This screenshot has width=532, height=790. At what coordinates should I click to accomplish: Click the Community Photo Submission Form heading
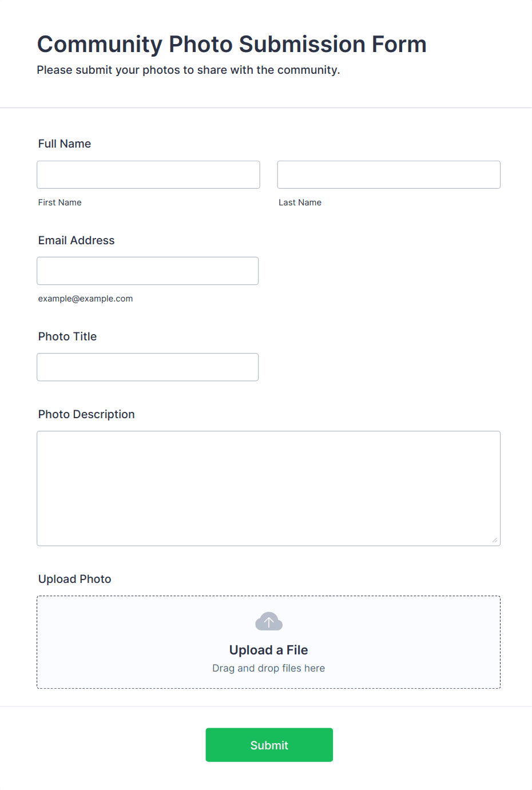(x=232, y=44)
